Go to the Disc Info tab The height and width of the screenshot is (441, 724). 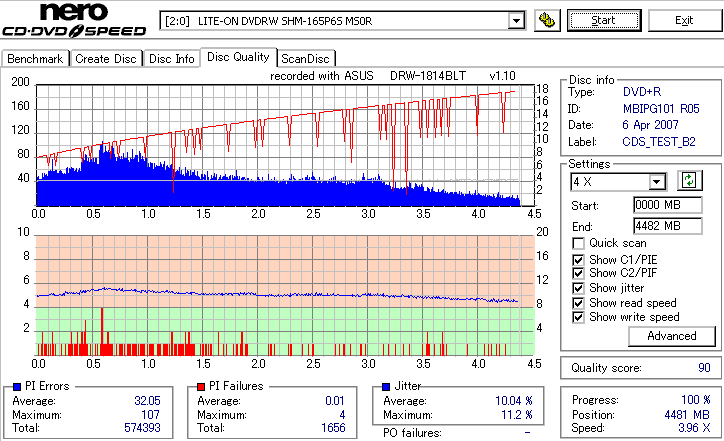point(171,59)
